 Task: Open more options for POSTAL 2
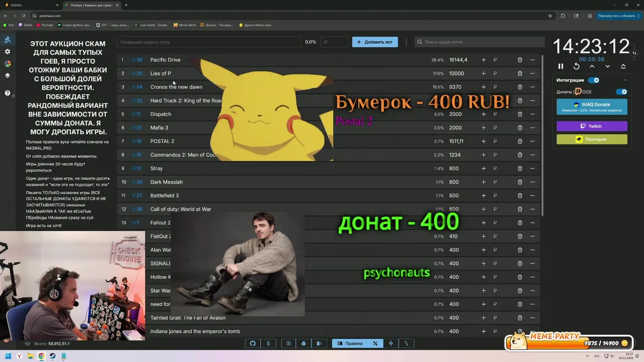(x=533, y=141)
